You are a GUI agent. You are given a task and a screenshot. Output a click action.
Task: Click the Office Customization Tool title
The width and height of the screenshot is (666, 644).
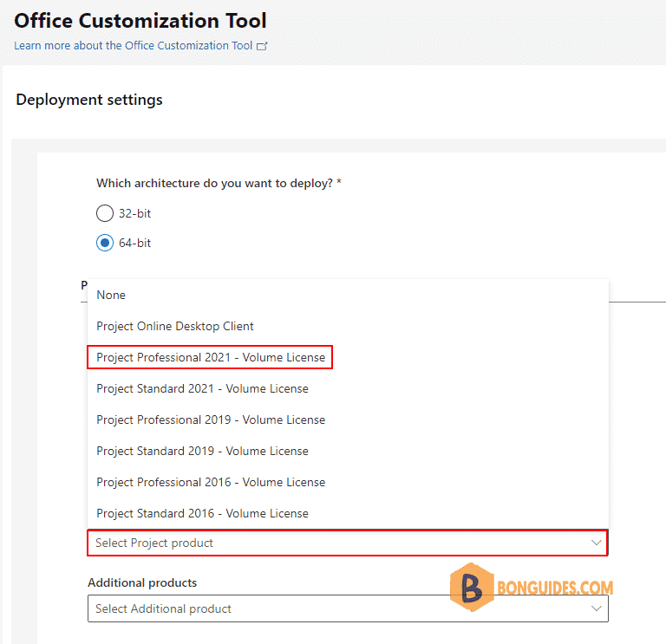pyautogui.click(x=140, y=21)
